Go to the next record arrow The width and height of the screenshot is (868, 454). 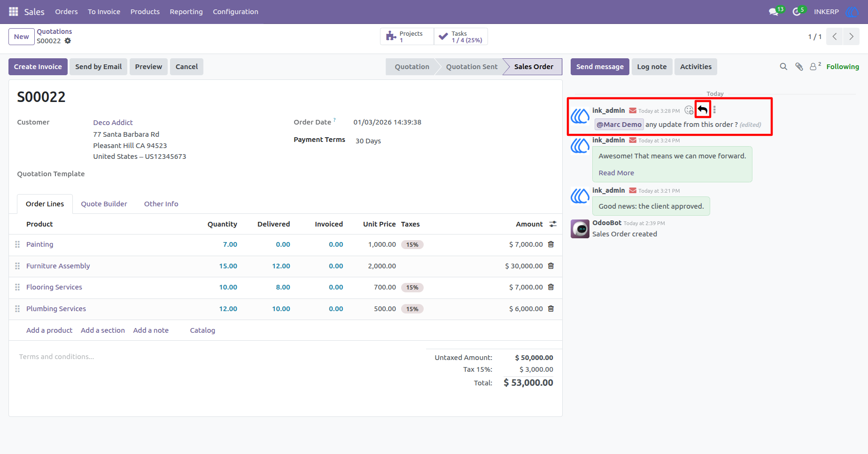[851, 37]
